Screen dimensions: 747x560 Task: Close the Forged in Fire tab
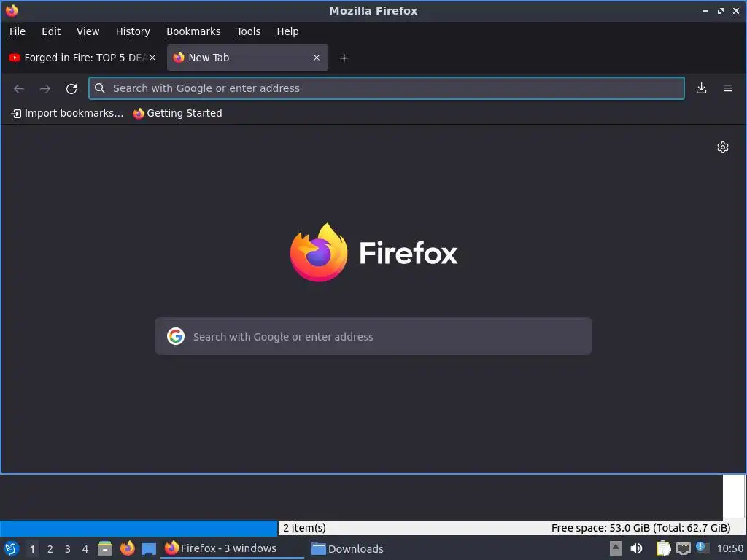152,58
